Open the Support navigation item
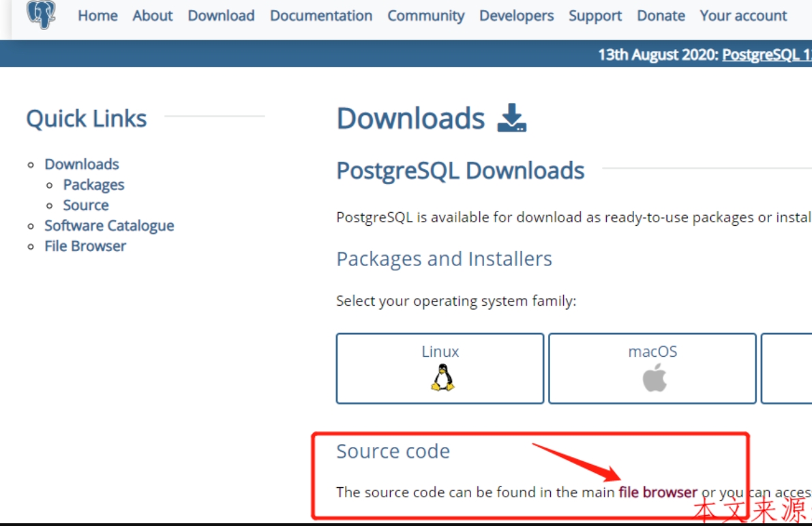 [x=595, y=16]
